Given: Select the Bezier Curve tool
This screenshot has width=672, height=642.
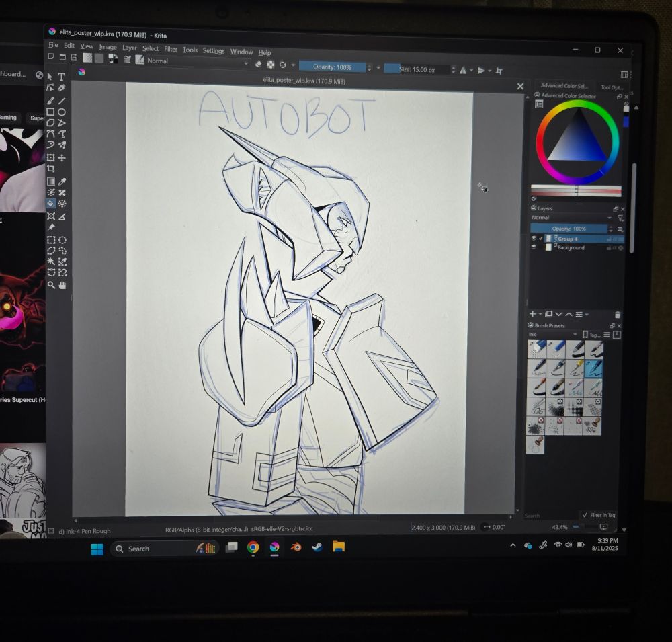Looking at the screenshot, I should (50, 134).
